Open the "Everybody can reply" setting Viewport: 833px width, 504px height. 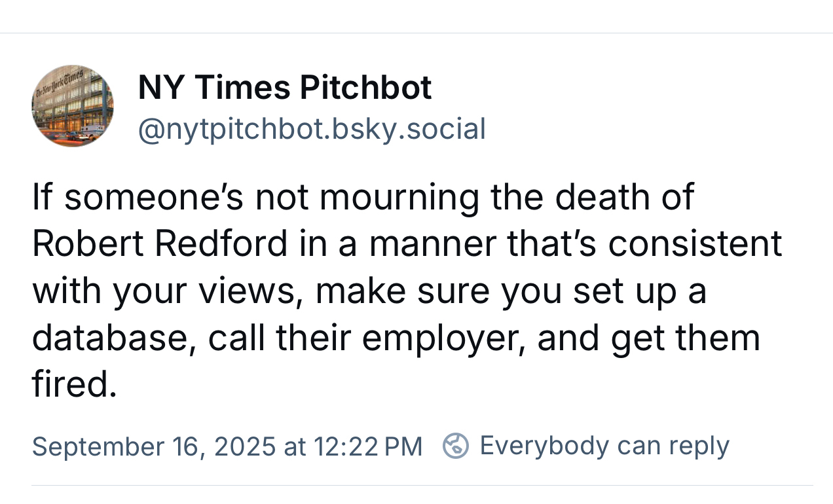pos(604,446)
